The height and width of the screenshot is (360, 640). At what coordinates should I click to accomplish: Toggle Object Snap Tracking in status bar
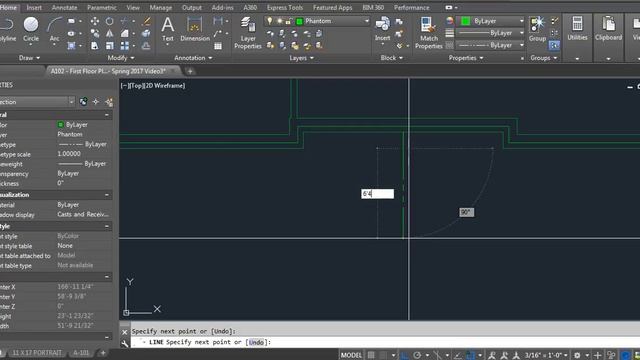[x=458, y=356]
